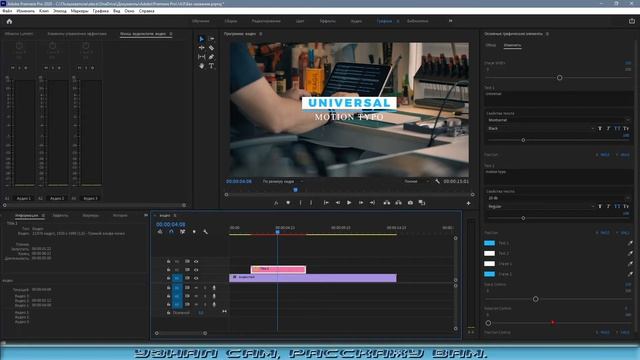The image size is (640, 360).
Task: Toggle timeline Snap magnet icon
Action: (x=171, y=232)
